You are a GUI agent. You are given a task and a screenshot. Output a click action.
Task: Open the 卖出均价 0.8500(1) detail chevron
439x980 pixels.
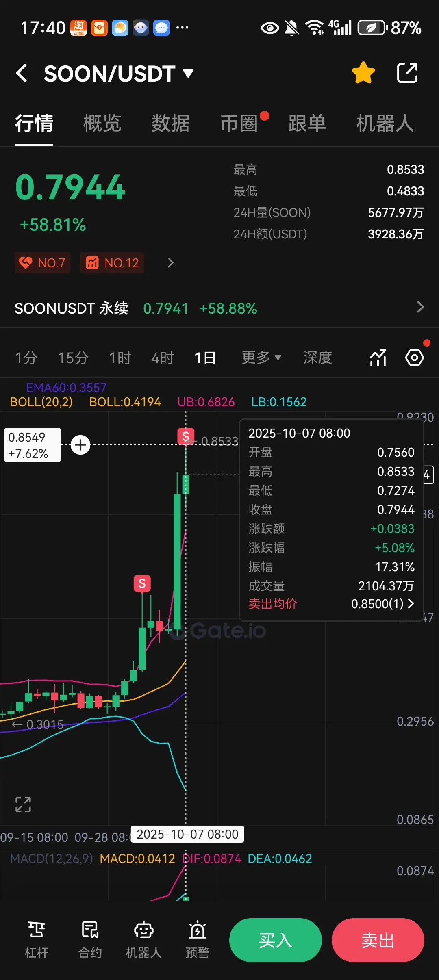point(411,604)
